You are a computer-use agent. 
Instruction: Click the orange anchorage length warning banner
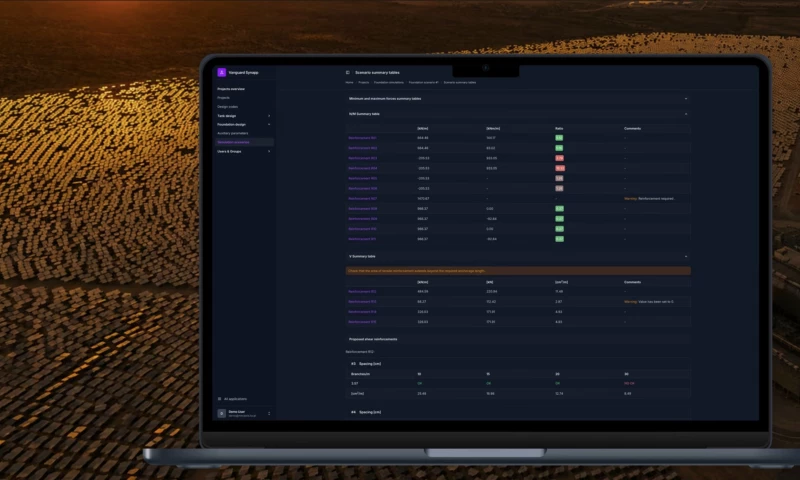tap(518, 271)
